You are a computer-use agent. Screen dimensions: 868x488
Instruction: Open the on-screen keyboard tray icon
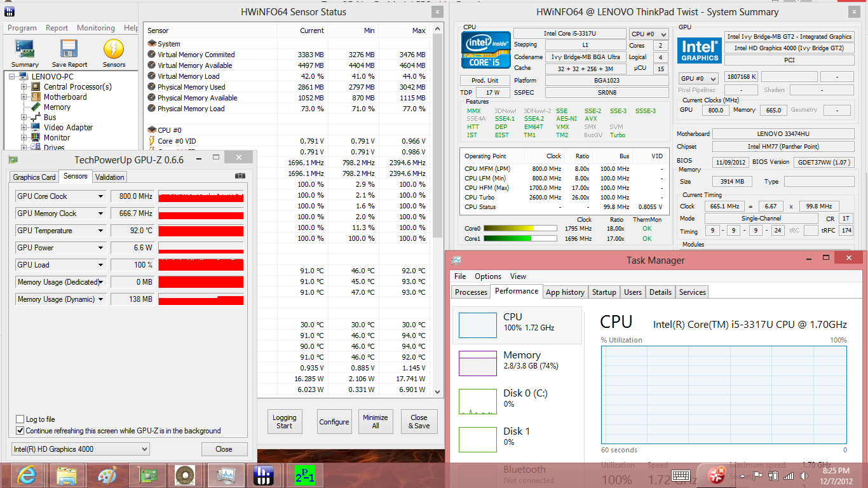click(681, 475)
